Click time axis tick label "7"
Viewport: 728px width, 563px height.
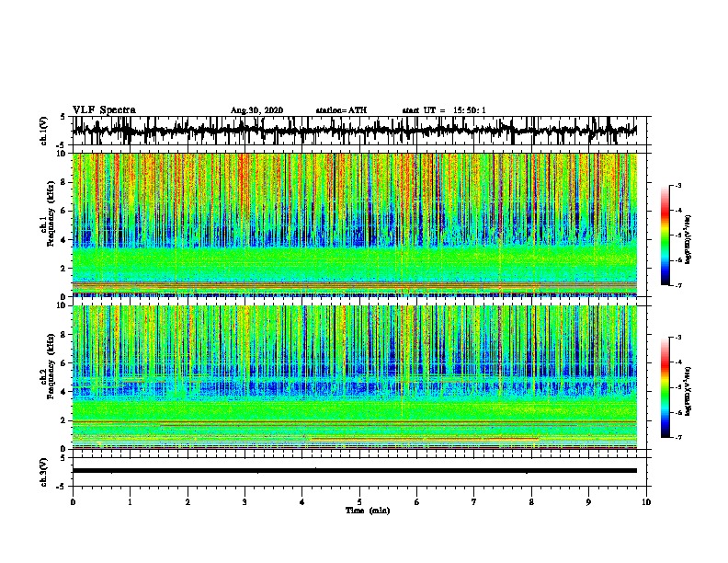pos(474,502)
